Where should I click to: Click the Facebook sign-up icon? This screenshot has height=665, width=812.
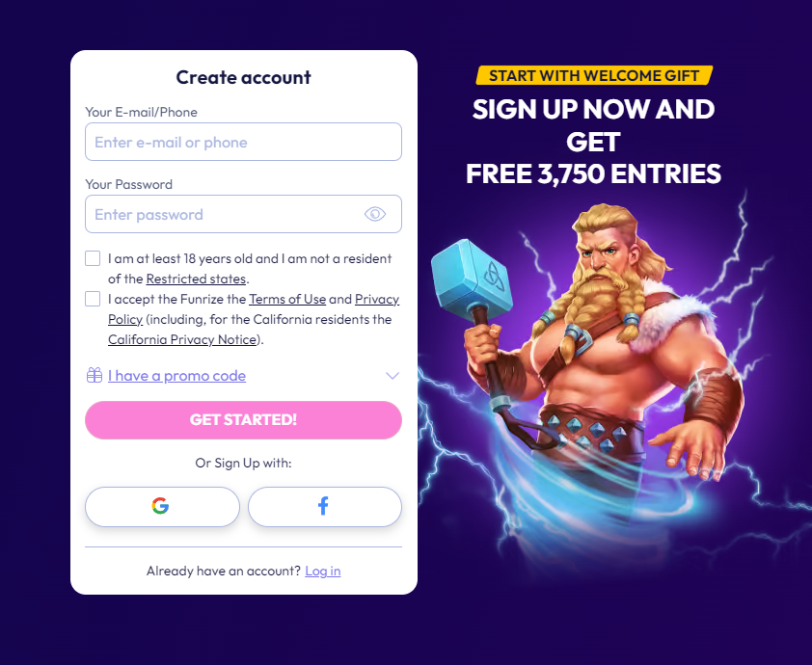(x=323, y=506)
